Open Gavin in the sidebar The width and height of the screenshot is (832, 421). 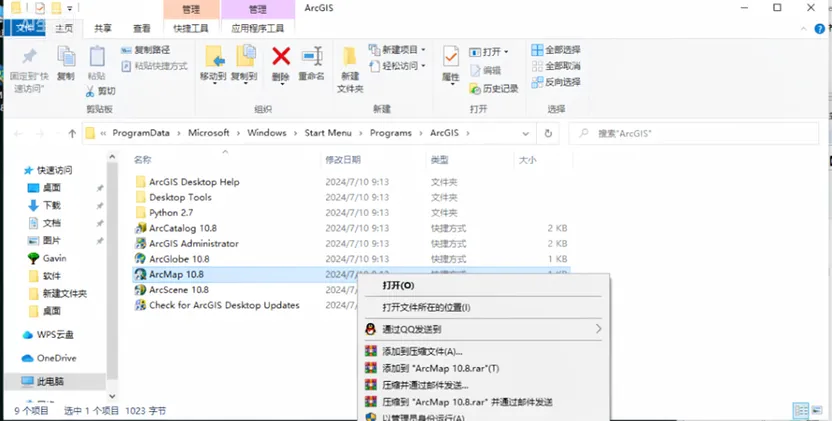point(54,258)
